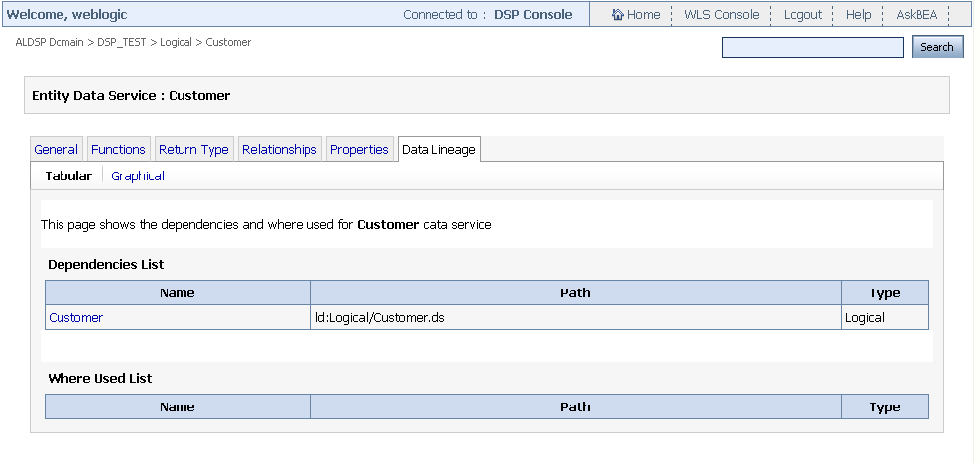
Task: Click the Dependencies Name column header
Action: [x=178, y=293]
